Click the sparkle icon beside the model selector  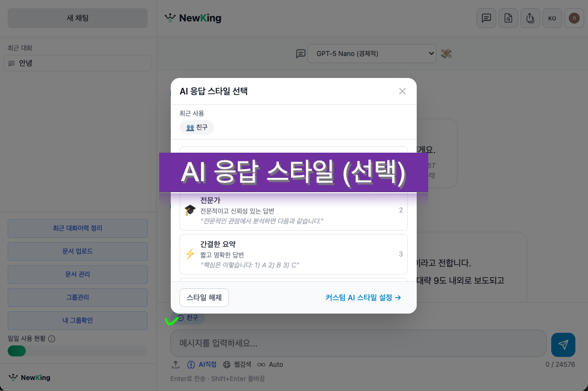[446, 53]
